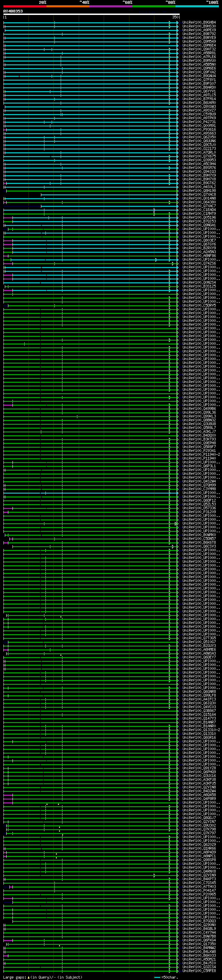Open hit UniRef100_O22173

tap(199, 149)
